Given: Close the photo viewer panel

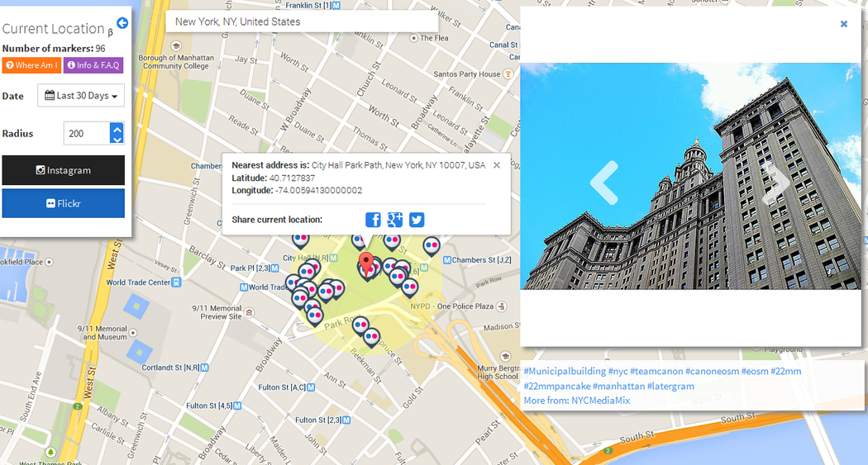Looking at the screenshot, I should pos(844,24).
